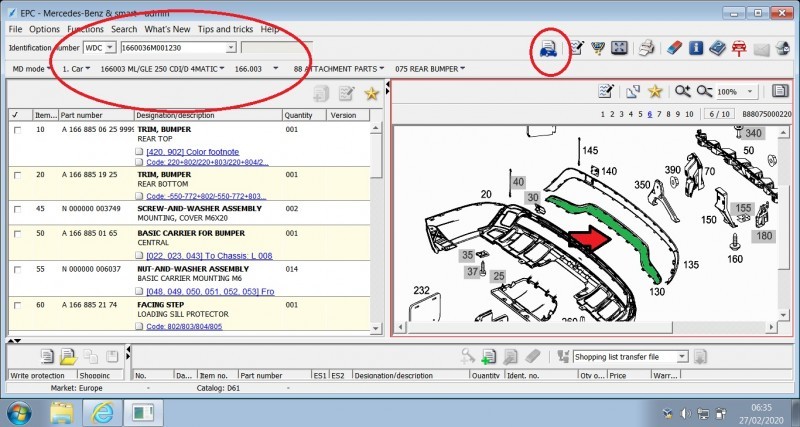Tick checkbox for item 50 Basic carrier

17,234
